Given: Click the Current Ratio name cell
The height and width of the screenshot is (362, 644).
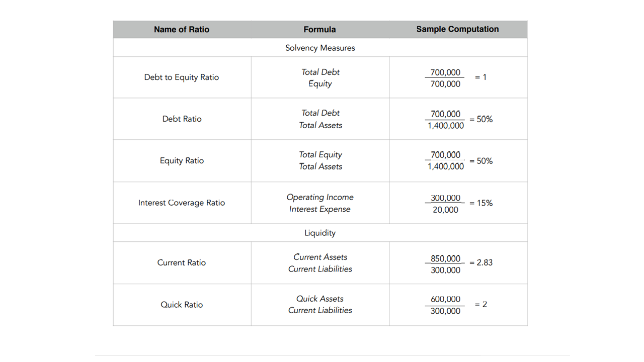Looking at the screenshot, I should pyautogui.click(x=182, y=262).
